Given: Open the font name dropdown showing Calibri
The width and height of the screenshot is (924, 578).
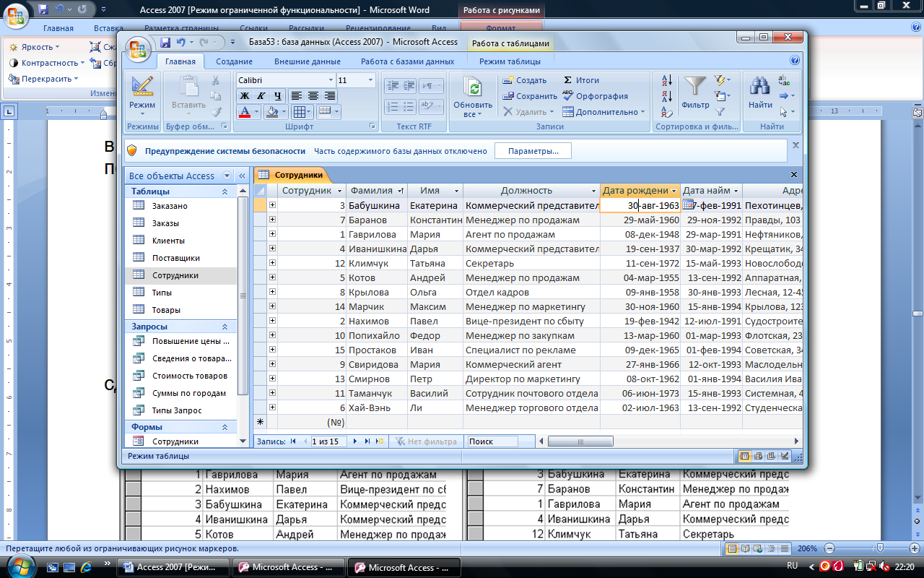Looking at the screenshot, I should point(331,80).
